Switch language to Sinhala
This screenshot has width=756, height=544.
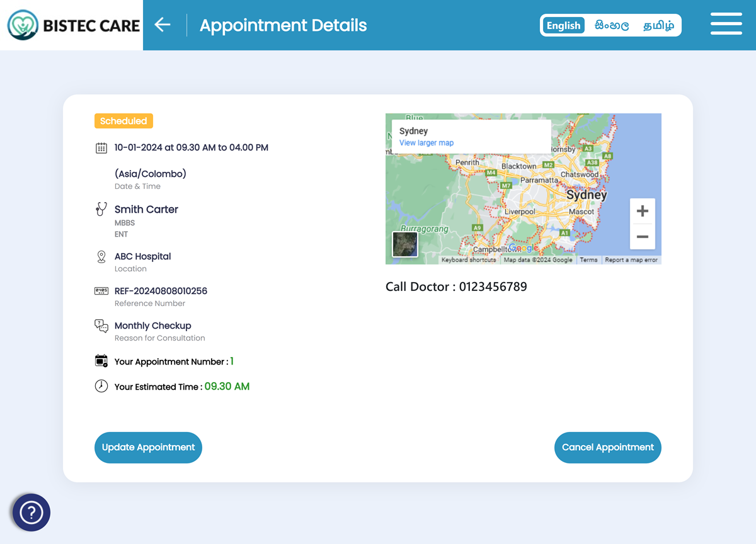[x=611, y=25]
